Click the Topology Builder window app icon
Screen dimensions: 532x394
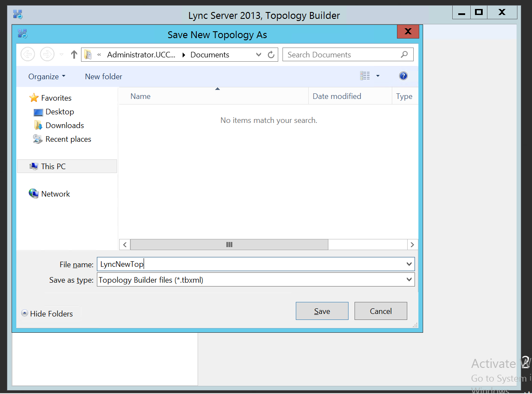(18, 15)
